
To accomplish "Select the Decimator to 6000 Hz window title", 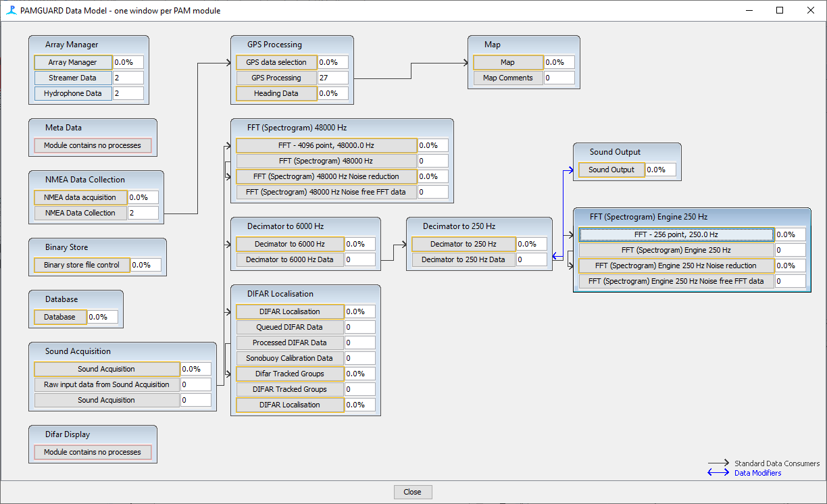I will click(286, 226).
